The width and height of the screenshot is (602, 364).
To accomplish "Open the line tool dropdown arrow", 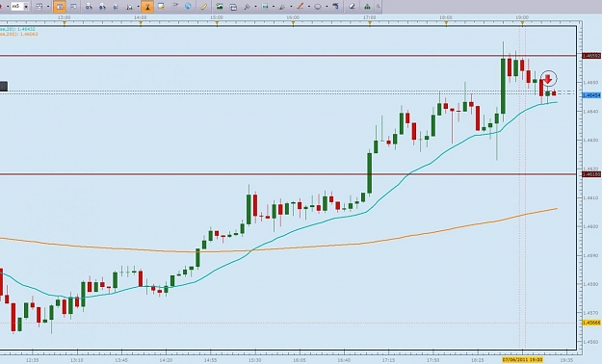I will 308,7.
